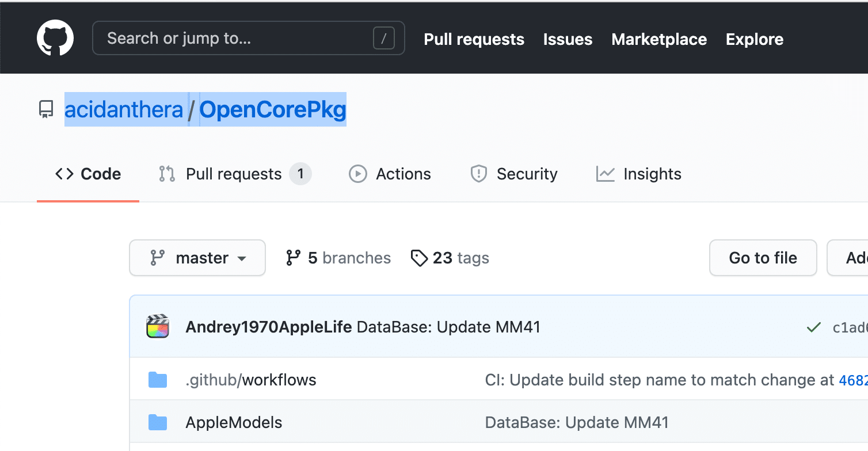Click the green commit status checkmark
Image resolution: width=868 pixels, height=451 pixels.
(x=813, y=328)
